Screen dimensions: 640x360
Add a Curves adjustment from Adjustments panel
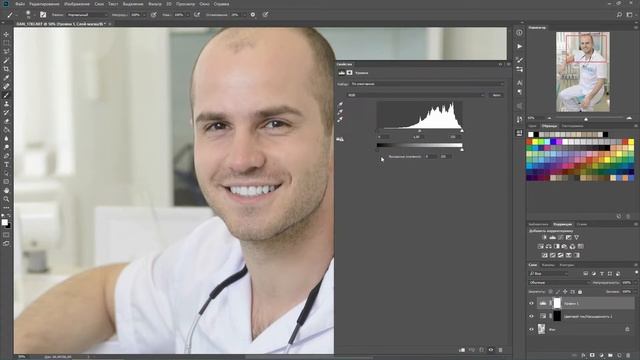560,237
